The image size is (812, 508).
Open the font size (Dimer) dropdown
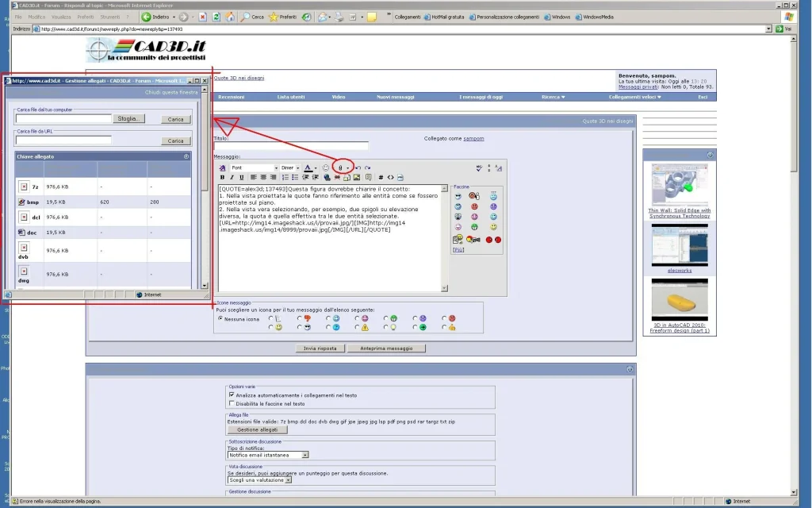tap(290, 167)
